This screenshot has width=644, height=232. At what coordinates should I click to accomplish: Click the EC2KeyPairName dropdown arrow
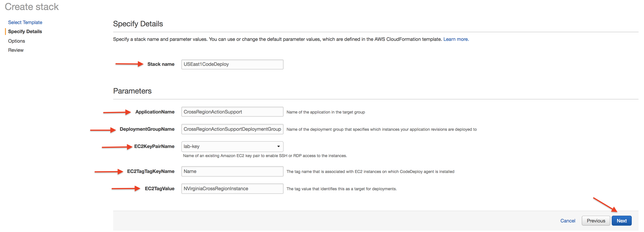[278, 147]
